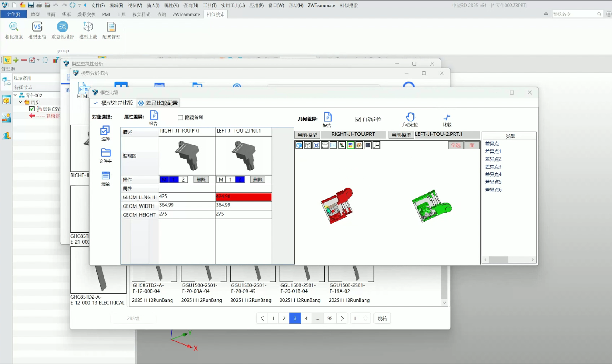Toggle the 默认CSYS checkbox in feature tree

point(32,109)
